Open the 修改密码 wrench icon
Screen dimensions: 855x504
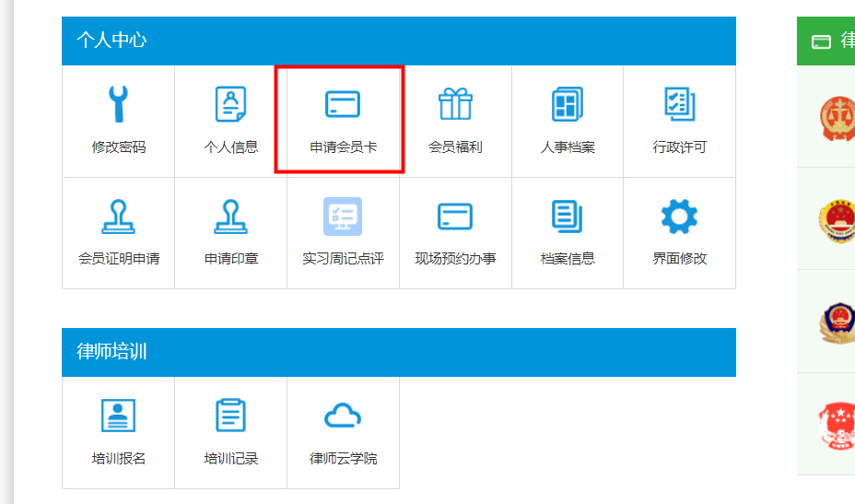click(118, 104)
